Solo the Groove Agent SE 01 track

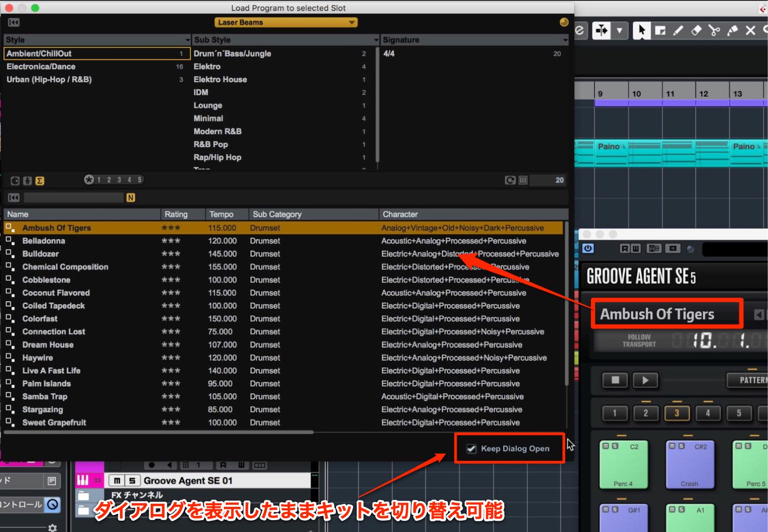(x=132, y=481)
